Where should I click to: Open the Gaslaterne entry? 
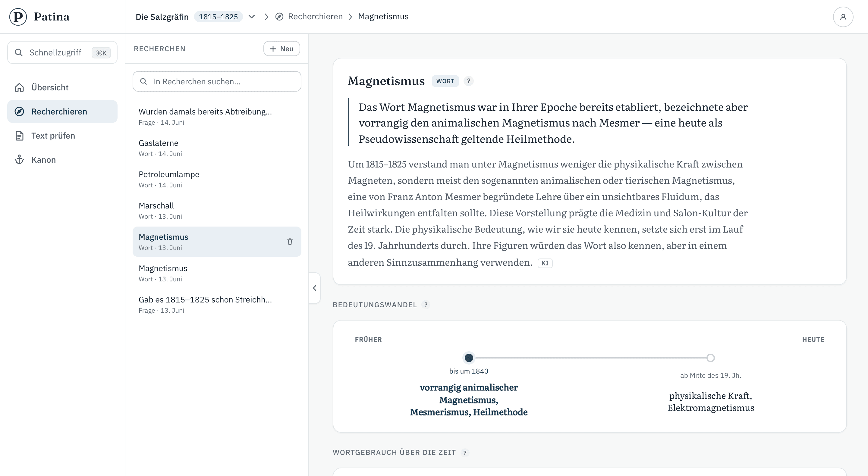pos(217,148)
